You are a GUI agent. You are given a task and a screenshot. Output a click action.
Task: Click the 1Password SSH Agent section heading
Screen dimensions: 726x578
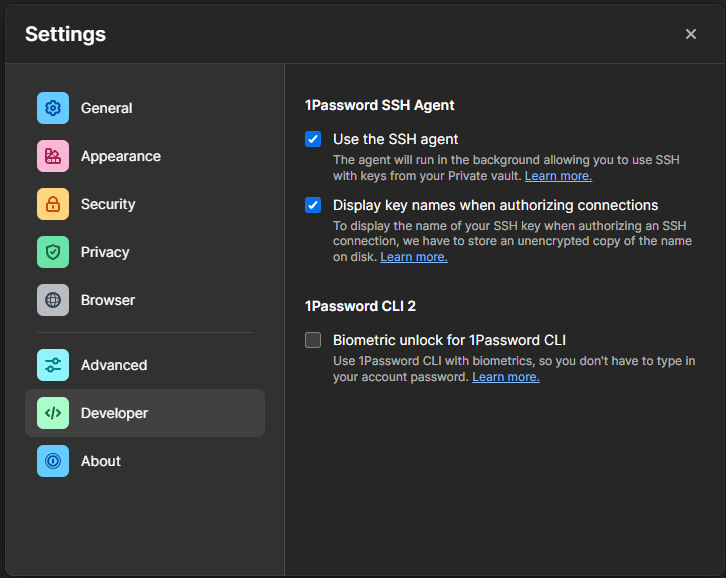coord(379,105)
